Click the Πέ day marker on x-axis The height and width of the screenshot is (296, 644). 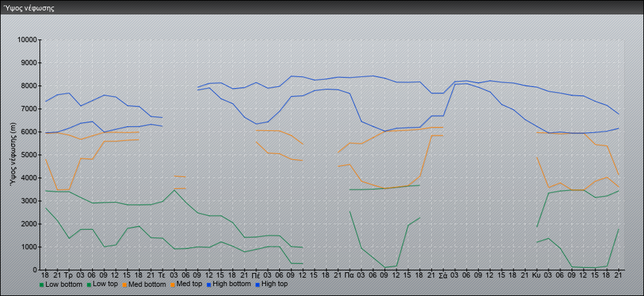255,274
